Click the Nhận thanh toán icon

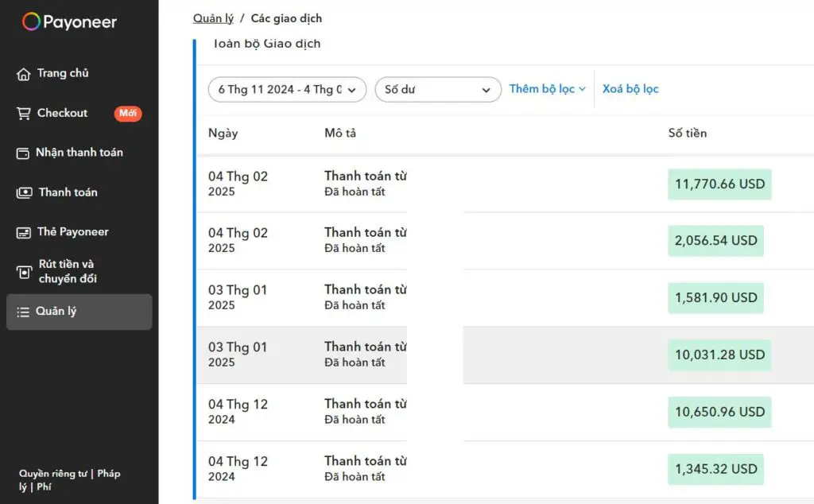tap(23, 153)
